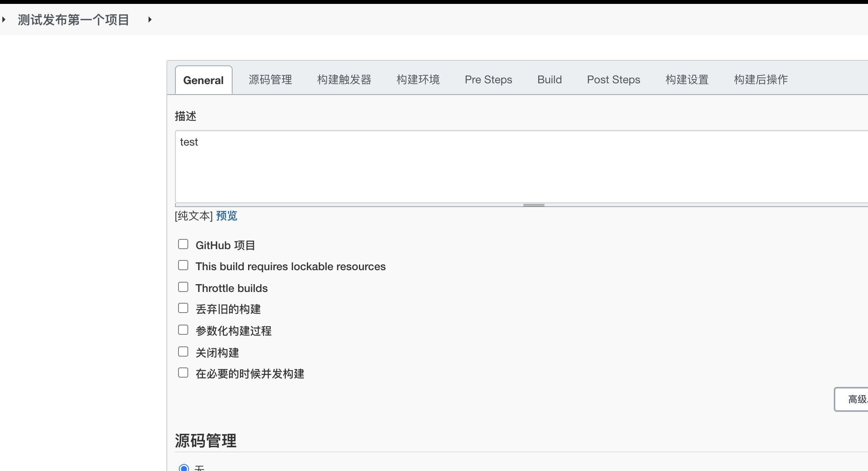Select the General tab
The width and height of the screenshot is (868, 471).
203,80
